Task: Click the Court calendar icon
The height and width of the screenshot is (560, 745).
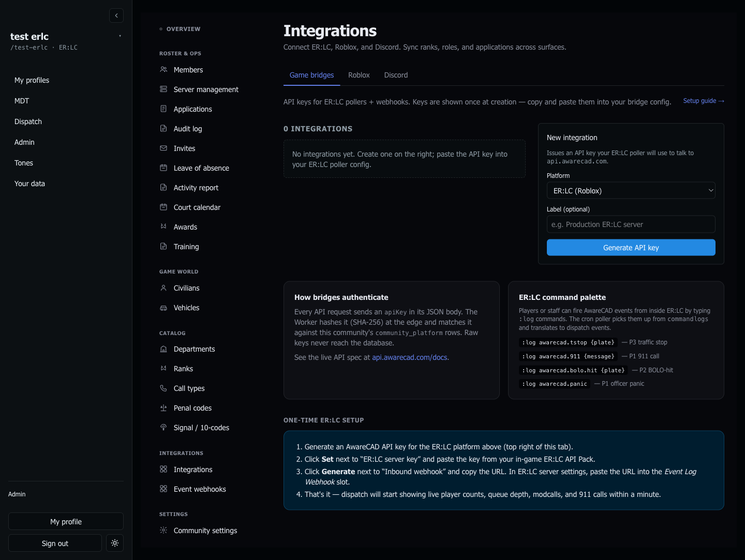Action: [163, 207]
